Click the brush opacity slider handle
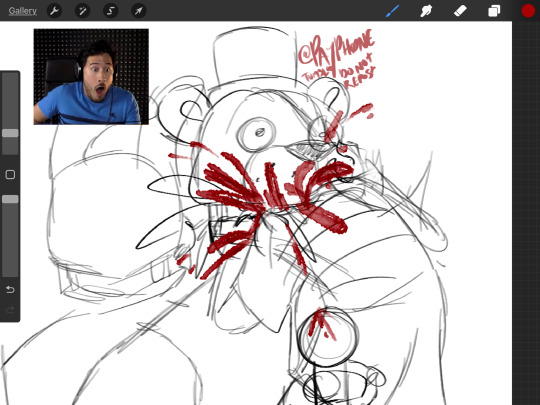The image size is (540, 405). tap(10, 199)
